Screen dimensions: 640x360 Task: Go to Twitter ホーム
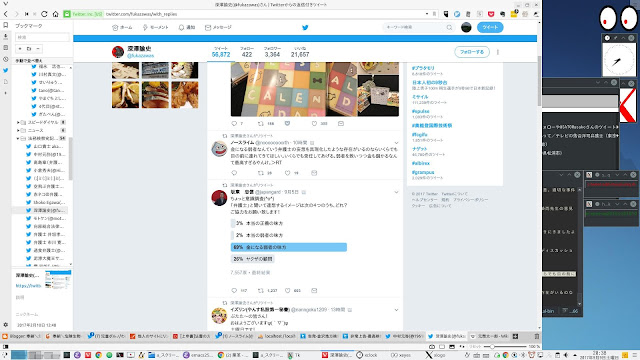(122, 27)
